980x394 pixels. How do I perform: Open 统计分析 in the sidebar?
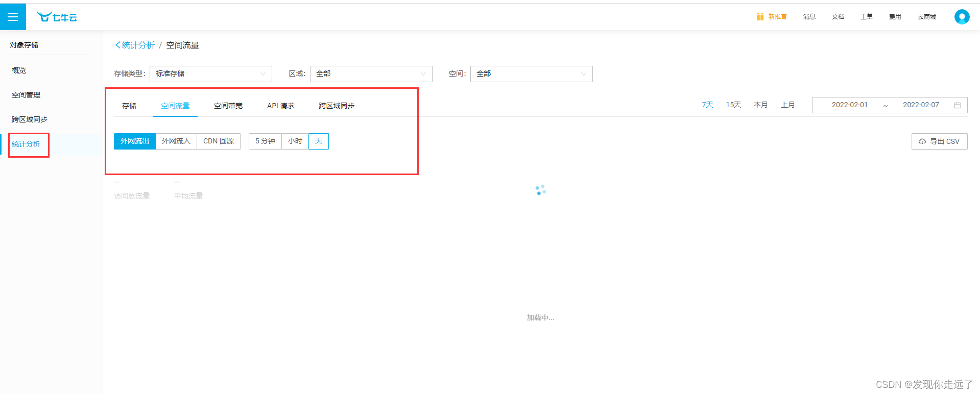point(26,144)
